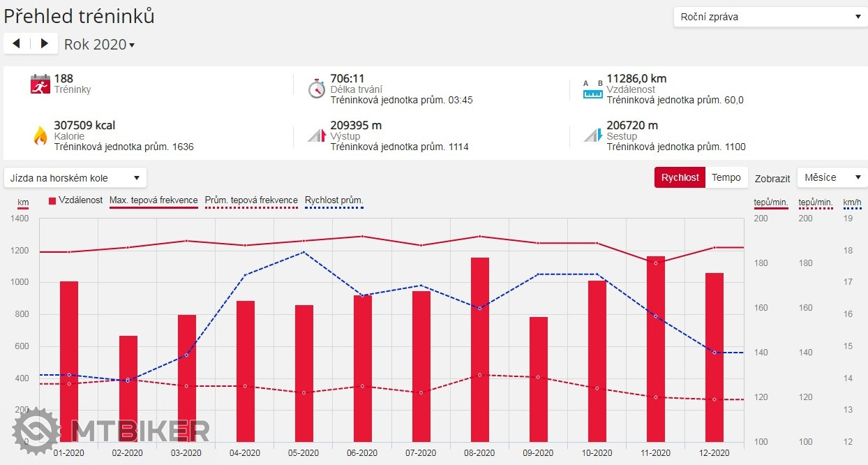Screen dimensions: 868x465
Task: Open the Jízda na horském kole dropdown
Action: 75,178
